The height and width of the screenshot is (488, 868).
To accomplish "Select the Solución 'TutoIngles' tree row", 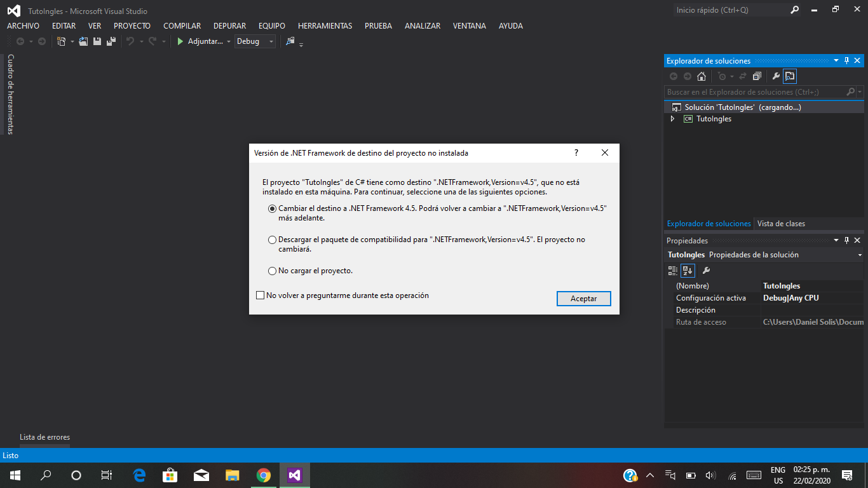I will click(x=764, y=107).
